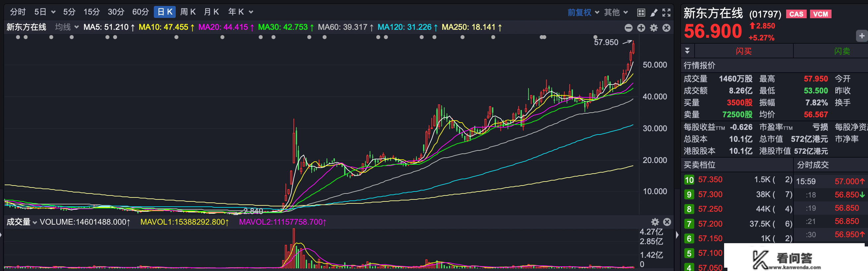This screenshot has width=868, height=271.
Task: Switch to the 分时 intraday tab
Action: coord(18,12)
